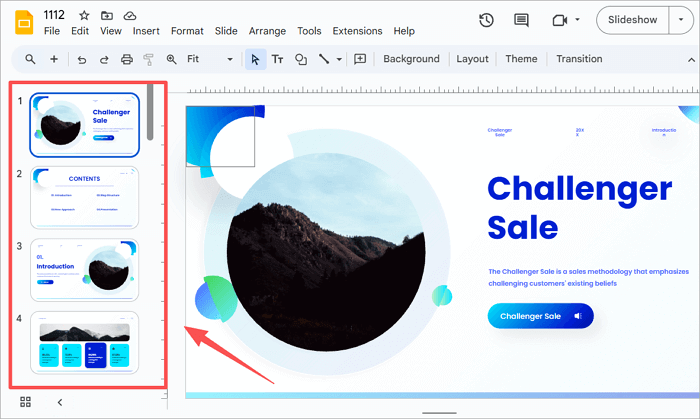Star this presentation
This screenshot has width=700, height=419.
pyautogui.click(x=84, y=16)
